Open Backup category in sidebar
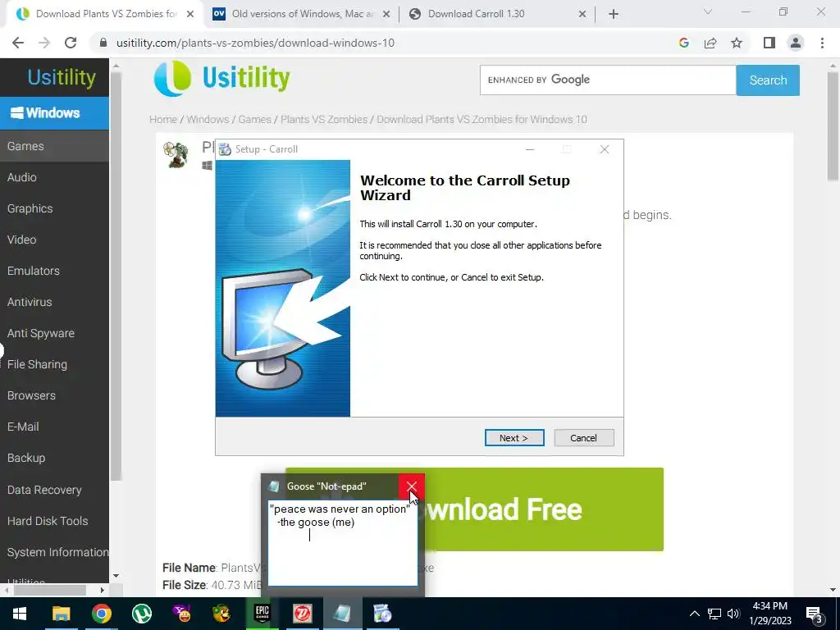840x630 pixels. (54, 458)
